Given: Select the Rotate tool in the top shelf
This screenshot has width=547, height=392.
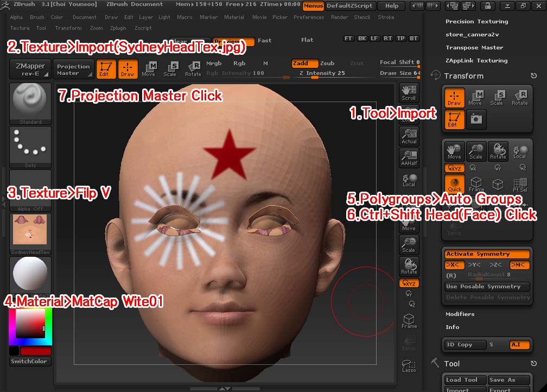Looking at the screenshot, I should 193,69.
